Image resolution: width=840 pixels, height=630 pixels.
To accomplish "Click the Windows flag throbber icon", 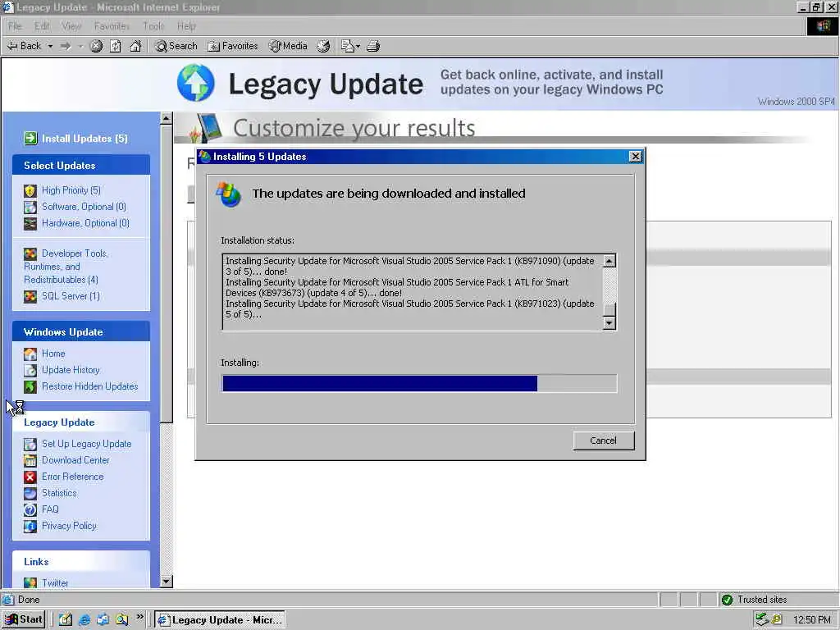I will (x=823, y=26).
